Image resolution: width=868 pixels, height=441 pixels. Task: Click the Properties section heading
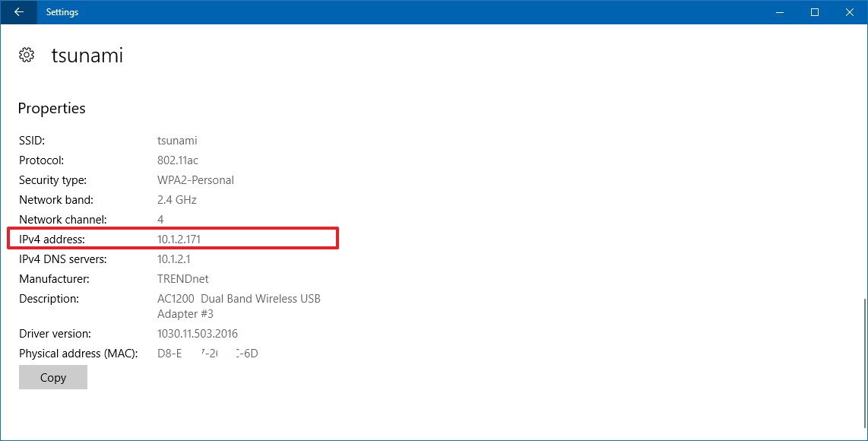click(x=52, y=109)
